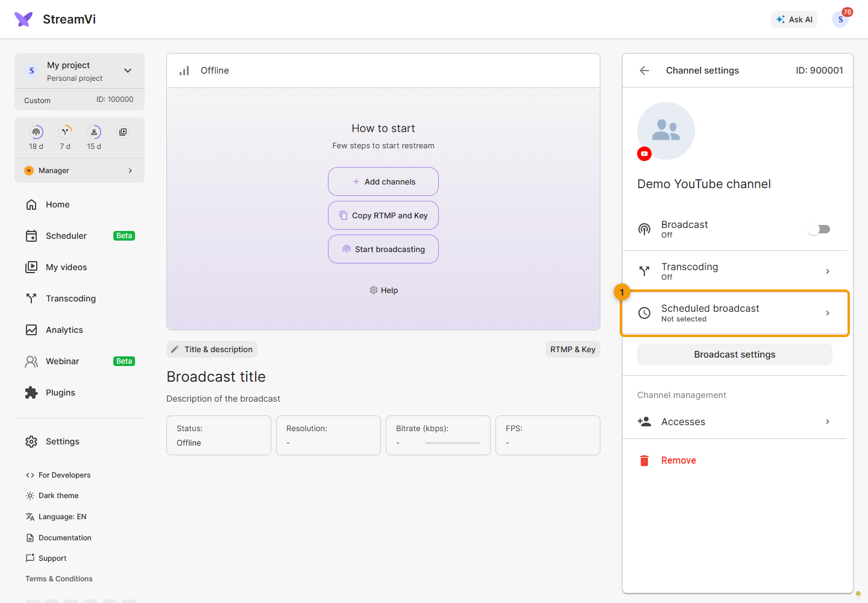Click Start broadcasting button
Viewport: 868px width, 603px height.
coord(383,249)
